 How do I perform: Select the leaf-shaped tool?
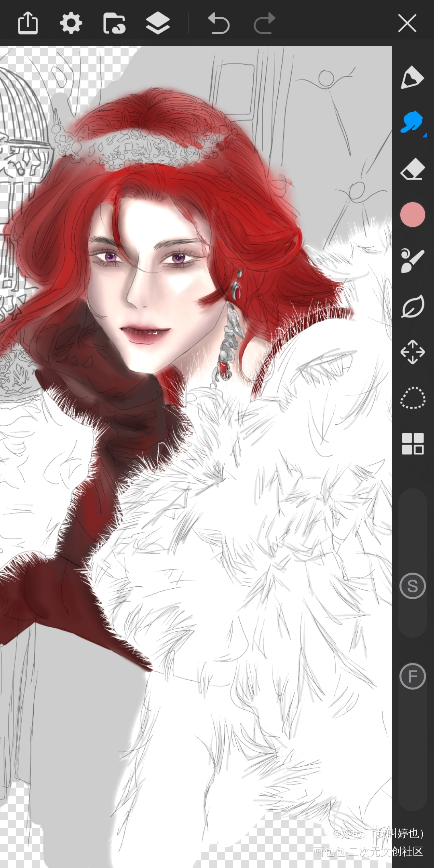coord(413,306)
